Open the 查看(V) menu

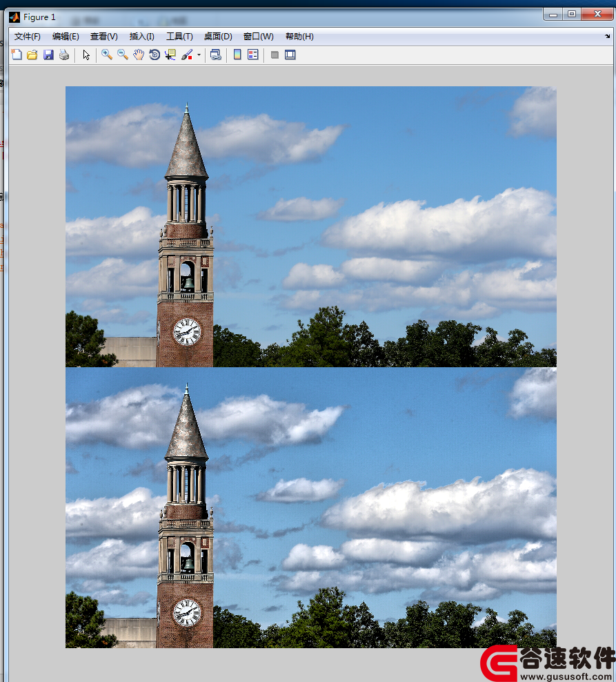coord(104,37)
